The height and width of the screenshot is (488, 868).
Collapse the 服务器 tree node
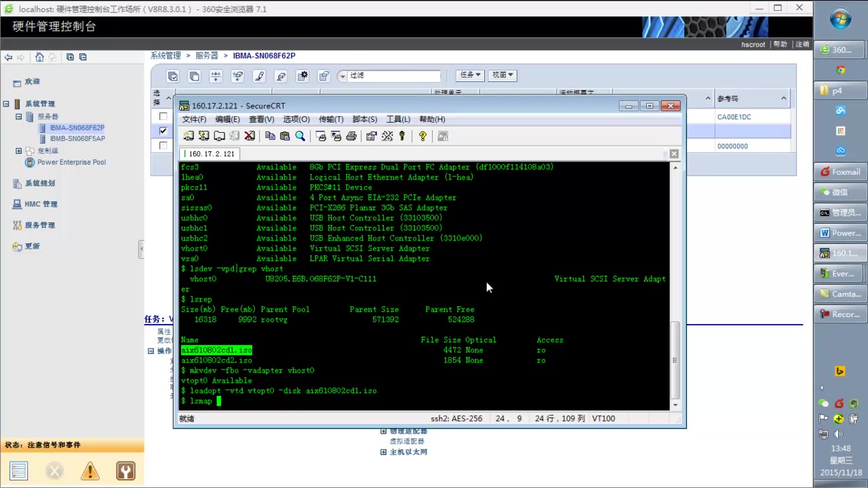[x=19, y=117]
